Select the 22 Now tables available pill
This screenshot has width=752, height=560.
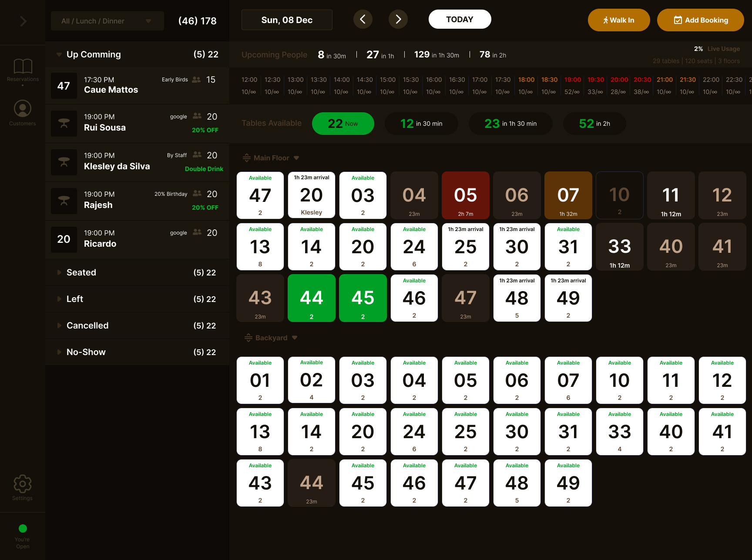(x=343, y=124)
